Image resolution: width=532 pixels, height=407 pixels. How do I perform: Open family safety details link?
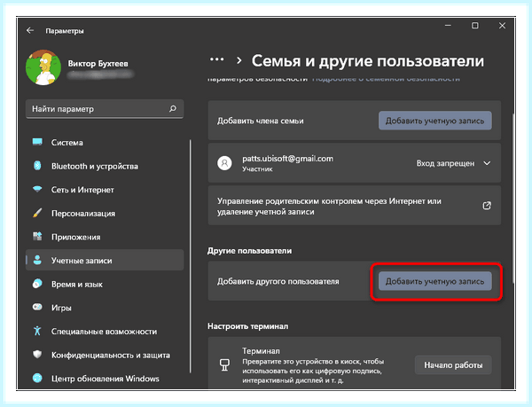(x=386, y=79)
